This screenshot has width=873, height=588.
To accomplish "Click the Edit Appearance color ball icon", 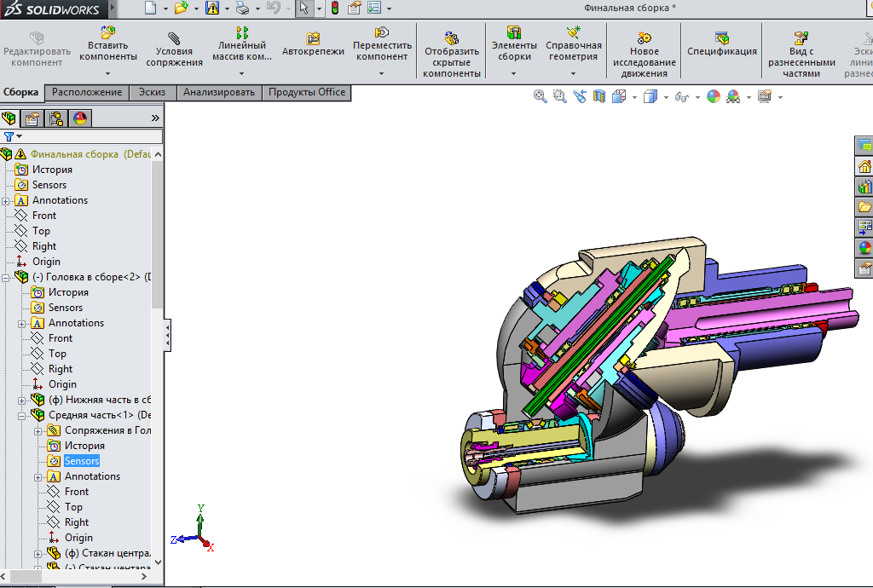I will [714, 96].
